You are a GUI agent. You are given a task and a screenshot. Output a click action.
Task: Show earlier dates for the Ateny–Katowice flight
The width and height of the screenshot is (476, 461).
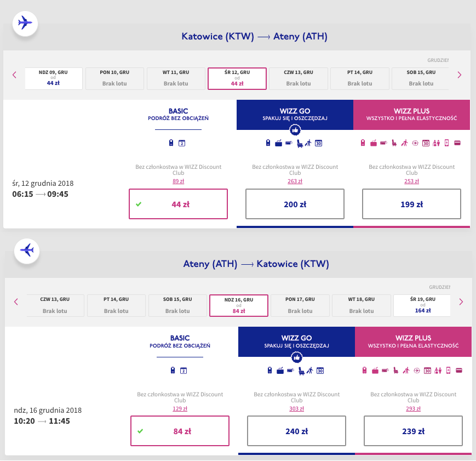(16, 302)
